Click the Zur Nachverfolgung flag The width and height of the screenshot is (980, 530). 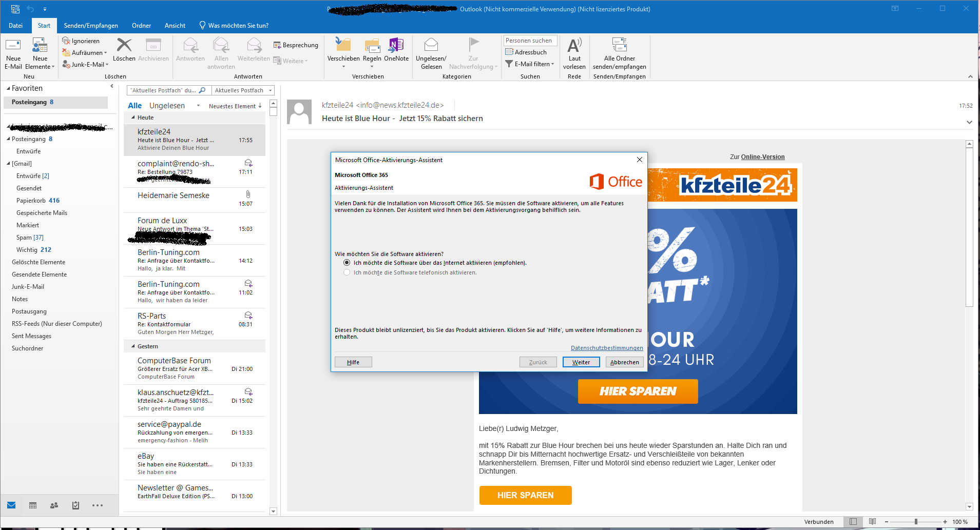tap(473, 53)
